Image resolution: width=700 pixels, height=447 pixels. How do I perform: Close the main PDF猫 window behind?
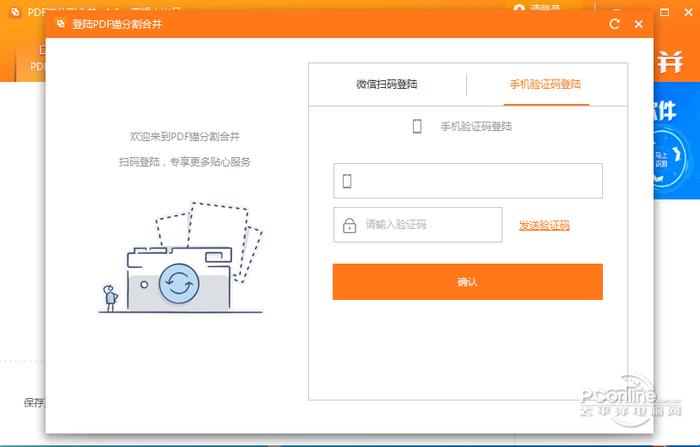coord(688,12)
